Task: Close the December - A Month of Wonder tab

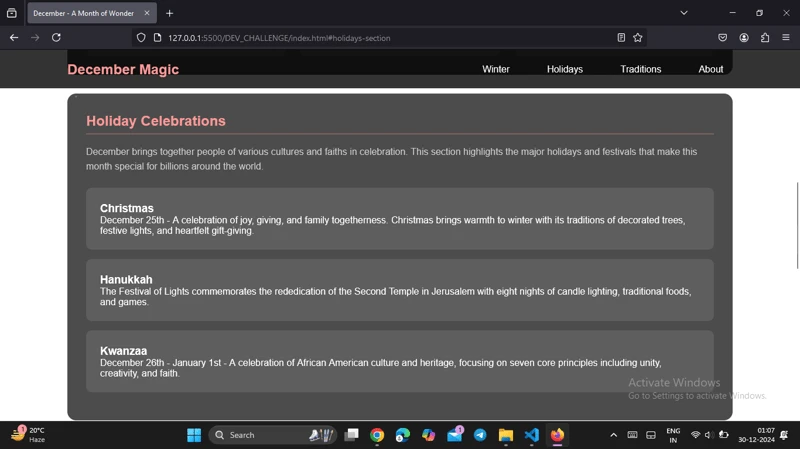Action: point(147,13)
